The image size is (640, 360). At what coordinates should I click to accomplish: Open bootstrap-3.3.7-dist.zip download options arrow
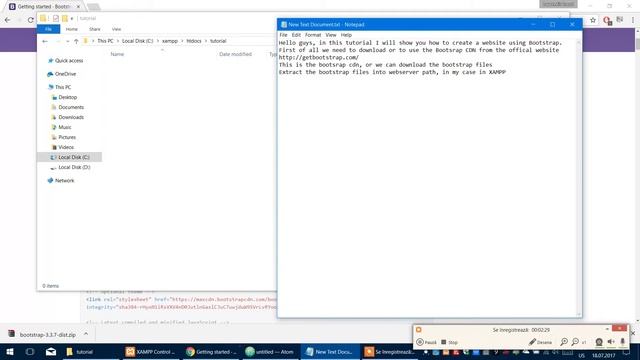(86, 334)
